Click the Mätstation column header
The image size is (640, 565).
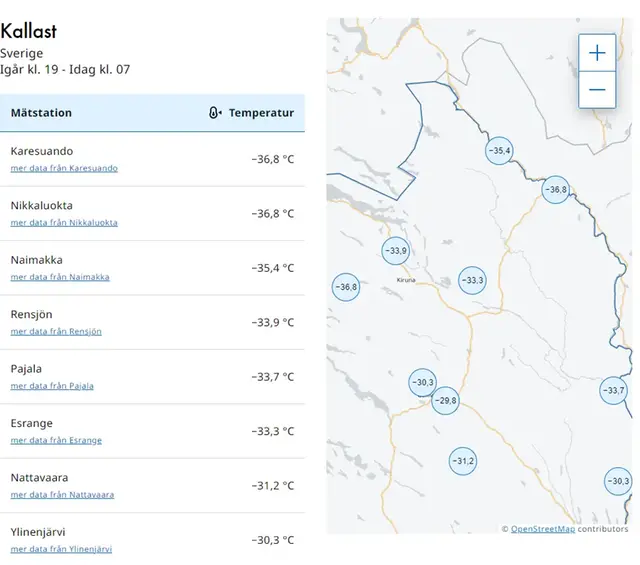(41, 113)
